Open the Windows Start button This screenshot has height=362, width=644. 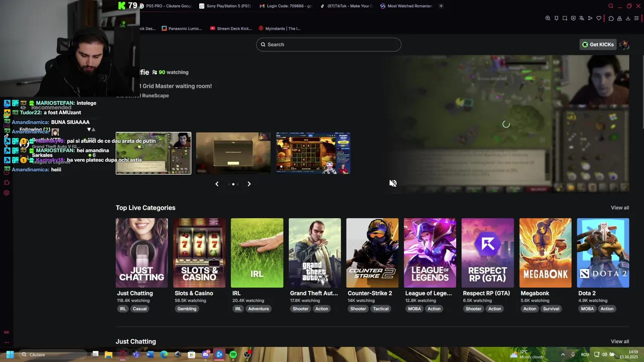10,354
